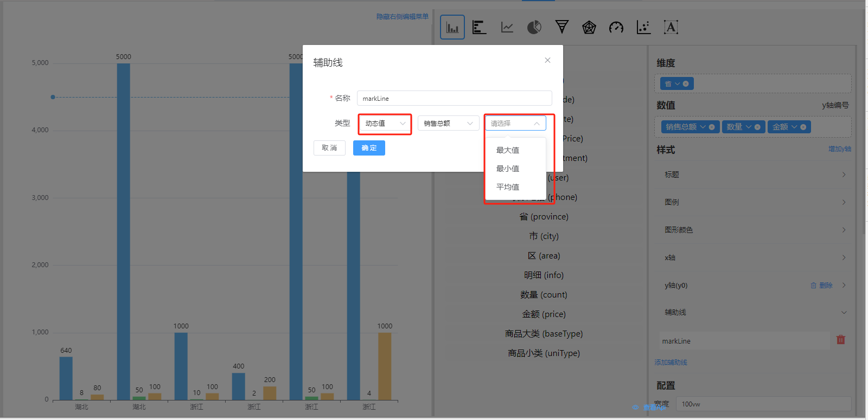Choose 平均值 from the dropdown list
The width and height of the screenshot is (868, 420).
[x=508, y=187]
